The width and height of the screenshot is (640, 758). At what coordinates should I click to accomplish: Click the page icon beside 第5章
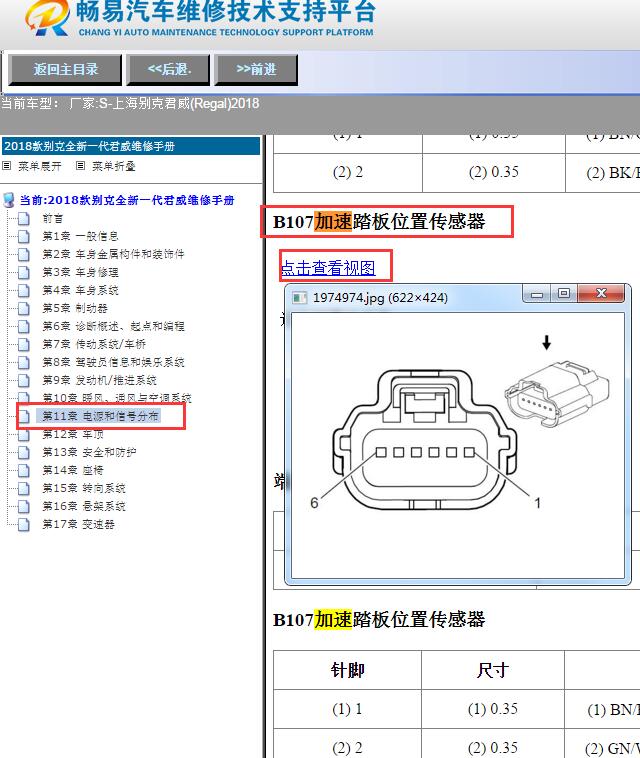pyautogui.click(x=24, y=308)
